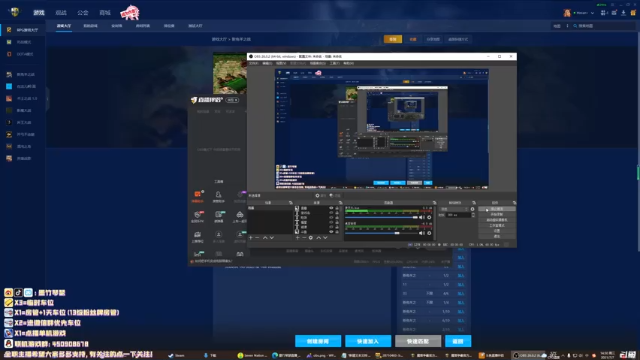640x360 pixels.
Task: Float the Sources dock via its header icon
Action: 340,202
